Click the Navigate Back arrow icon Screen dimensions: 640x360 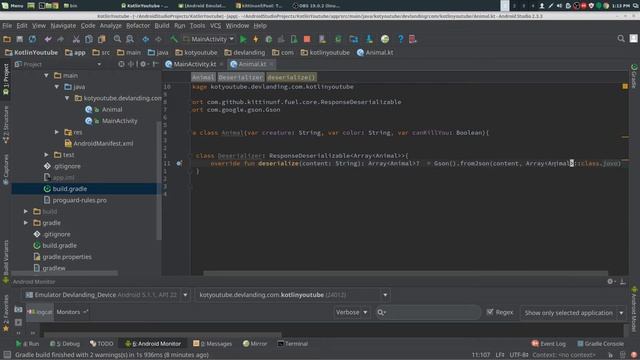point(145,39)
